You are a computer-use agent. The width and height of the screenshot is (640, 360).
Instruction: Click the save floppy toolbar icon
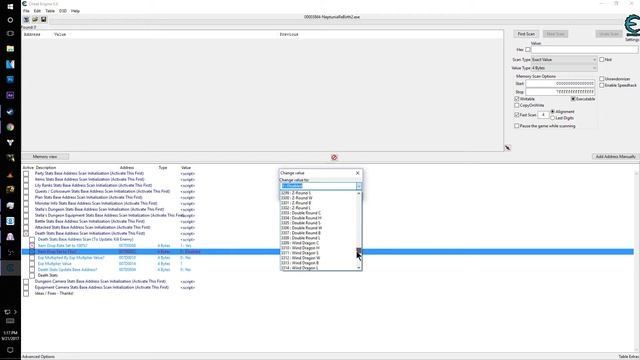coord(43,19)
